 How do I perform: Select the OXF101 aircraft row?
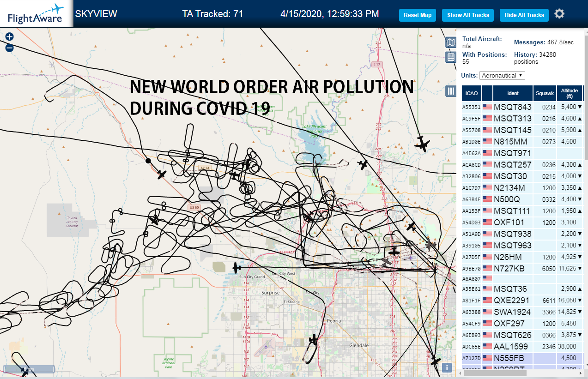click(x=522, y=223)
